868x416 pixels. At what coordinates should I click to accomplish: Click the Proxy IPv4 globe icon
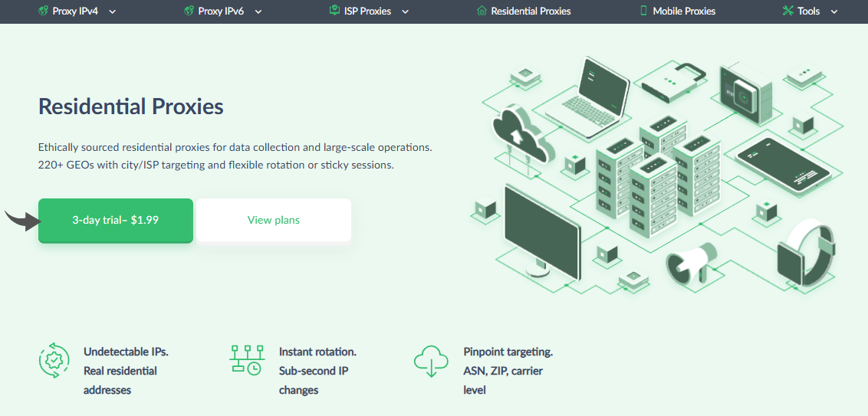pyautogui.click(x=43, y=11)
